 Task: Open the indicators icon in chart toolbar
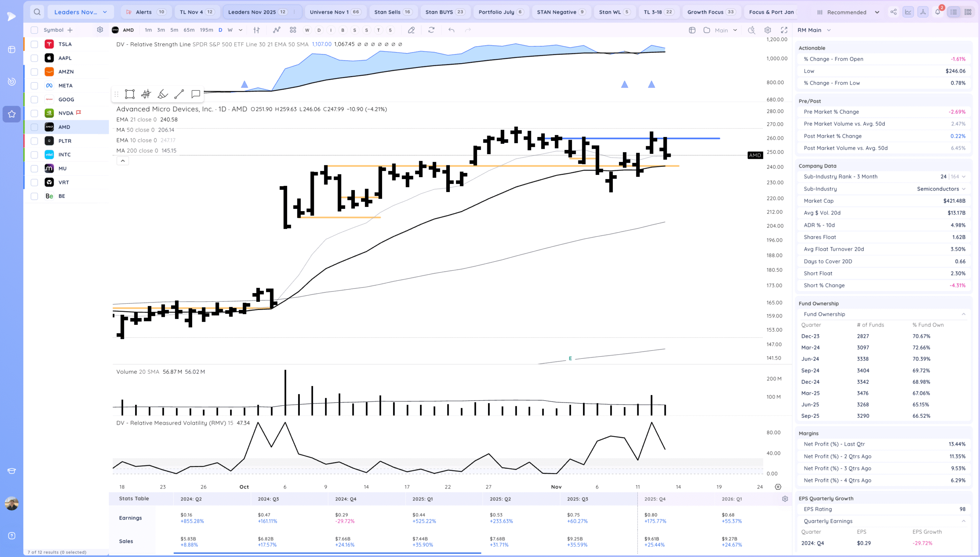(x=276, y=30)
